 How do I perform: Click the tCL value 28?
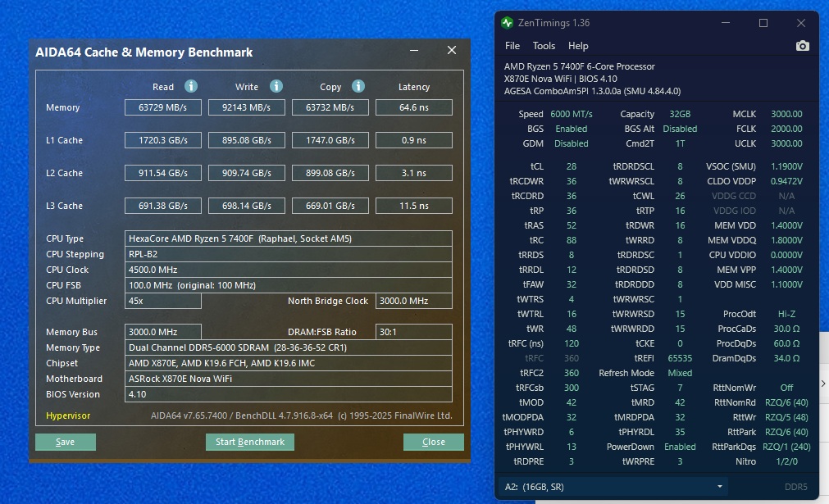tap(571, 166)
